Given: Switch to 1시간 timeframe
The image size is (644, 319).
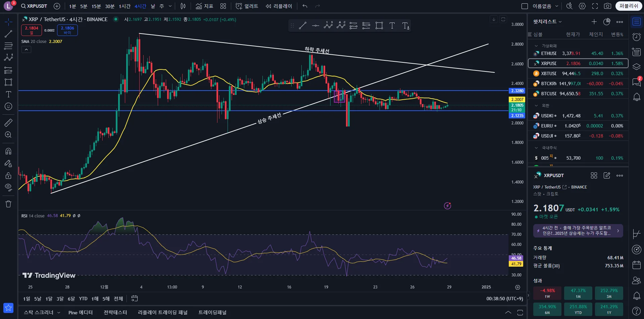Looking at the screenshot, I should pyautogui.click(x=125, y=6).
